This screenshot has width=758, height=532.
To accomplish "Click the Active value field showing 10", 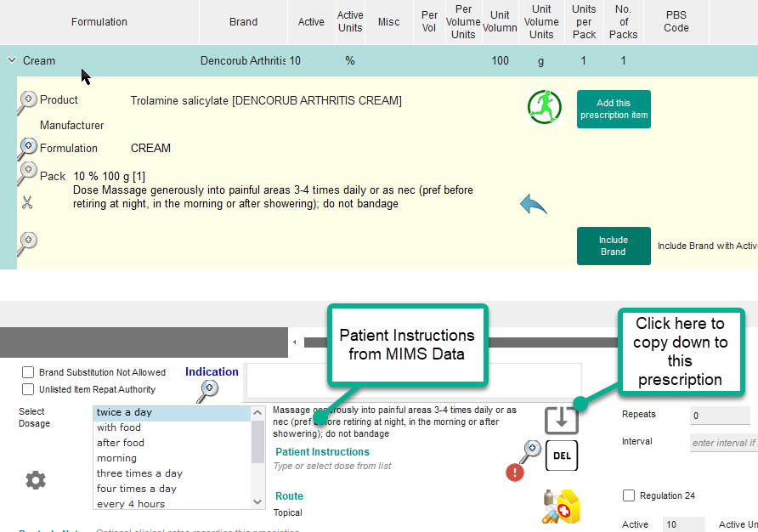I will click(x=683, y=524).
